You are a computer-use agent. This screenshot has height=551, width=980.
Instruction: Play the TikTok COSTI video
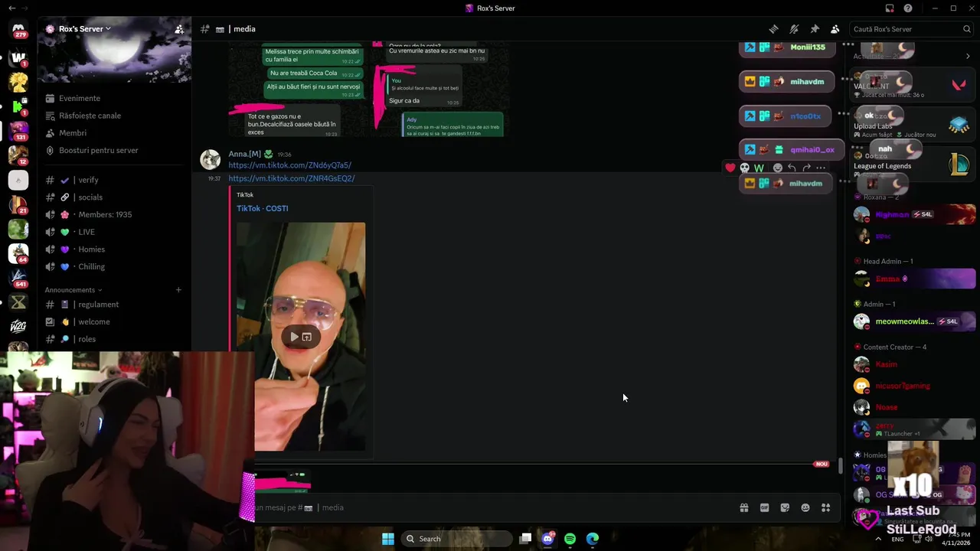(294, 337)
